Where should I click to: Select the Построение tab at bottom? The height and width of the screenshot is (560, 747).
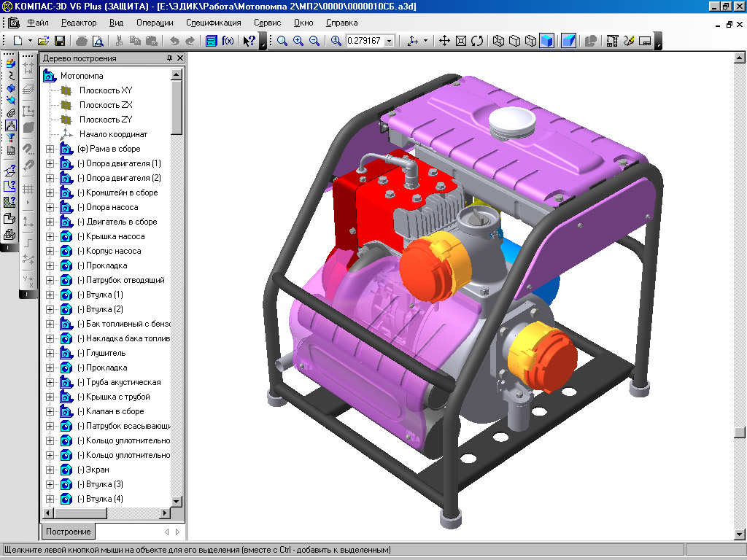coord(67,532)
